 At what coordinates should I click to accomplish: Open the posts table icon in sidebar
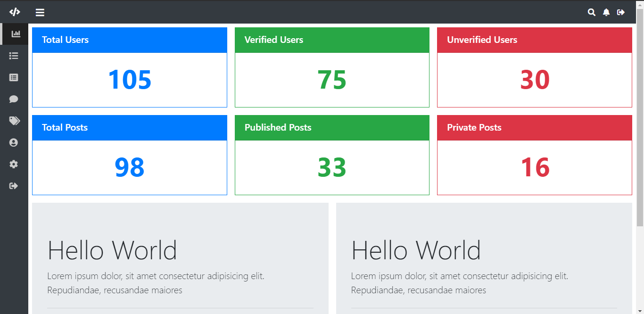pyautogui.click(x=14, y=77)
